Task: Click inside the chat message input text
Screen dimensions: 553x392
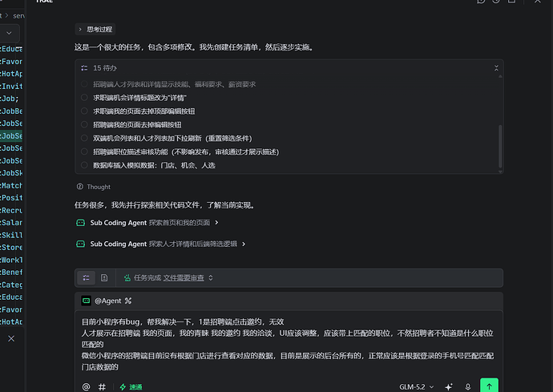Action: (x=288, y=344)
